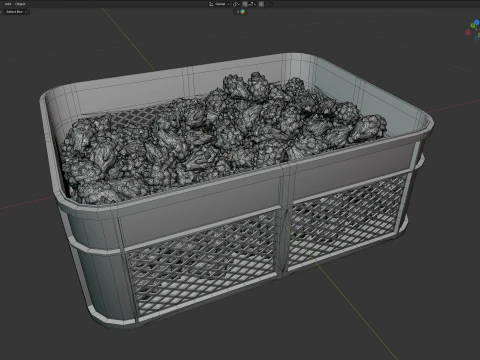Toggle the snapping magnet button

[245, 4]
